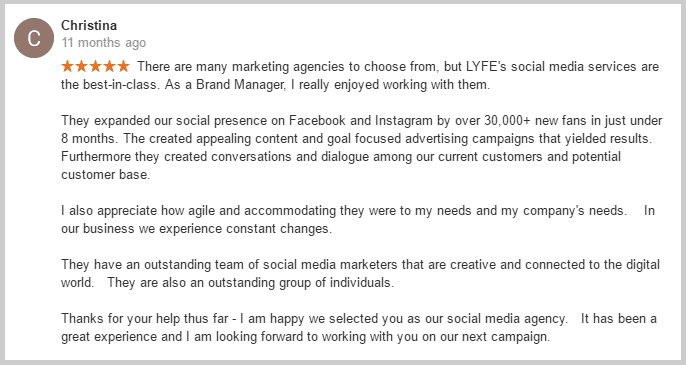686x365 pixels.
Task: Click the third orange rating star
Action: point(95,66)
